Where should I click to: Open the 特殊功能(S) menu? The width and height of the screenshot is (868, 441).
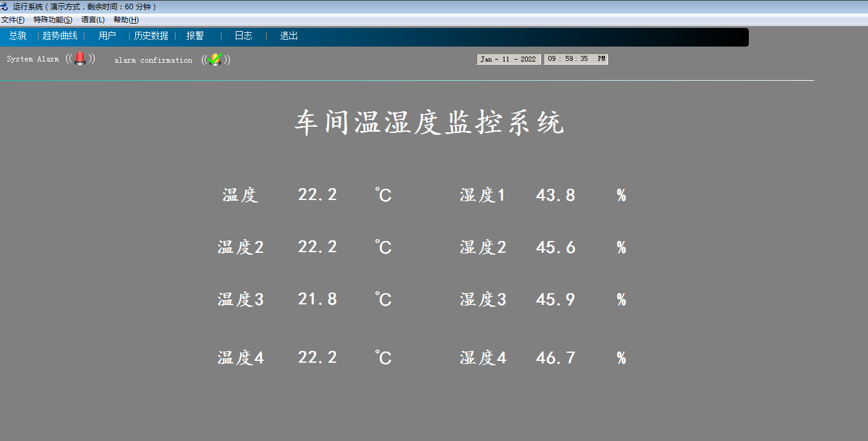[x=53, y=20]
